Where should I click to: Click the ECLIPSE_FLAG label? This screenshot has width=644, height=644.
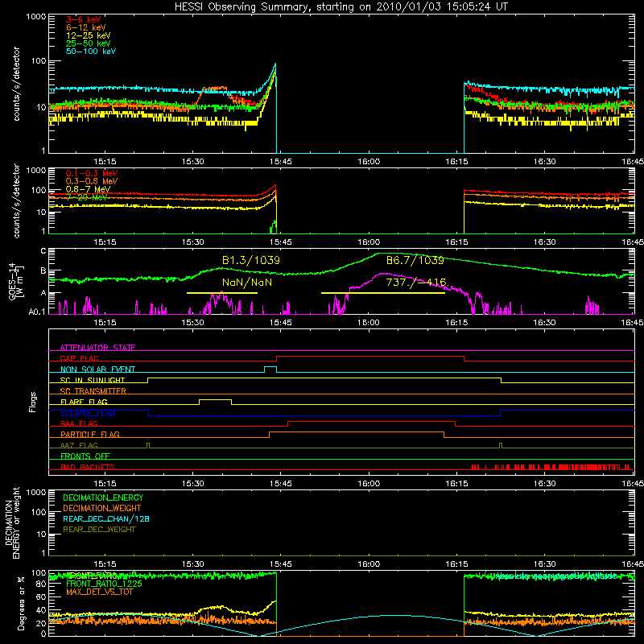[x=88, y=413]
